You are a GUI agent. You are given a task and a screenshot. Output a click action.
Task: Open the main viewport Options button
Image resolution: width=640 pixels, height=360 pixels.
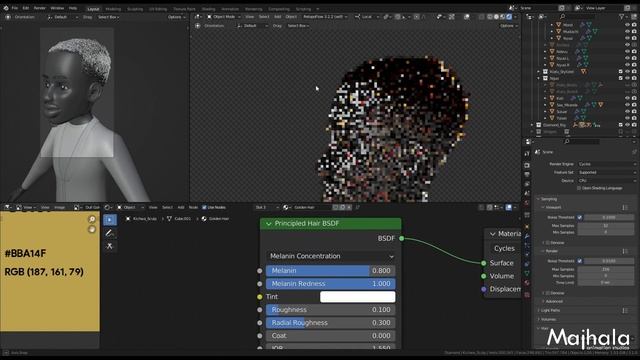(x=509, y=26)
